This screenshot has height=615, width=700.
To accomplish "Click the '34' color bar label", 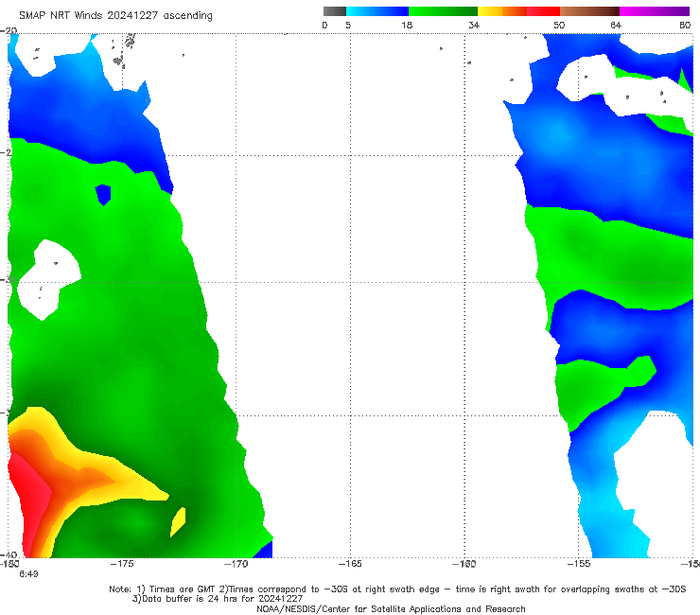I will point(474,25).
